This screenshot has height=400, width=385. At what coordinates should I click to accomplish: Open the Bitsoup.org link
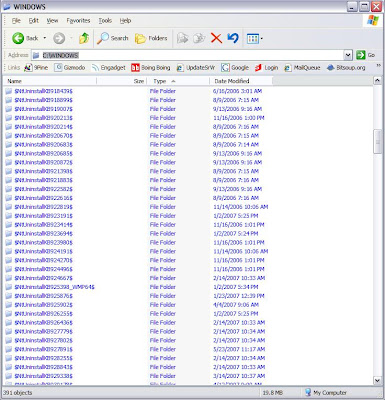(x=346, y=68)
